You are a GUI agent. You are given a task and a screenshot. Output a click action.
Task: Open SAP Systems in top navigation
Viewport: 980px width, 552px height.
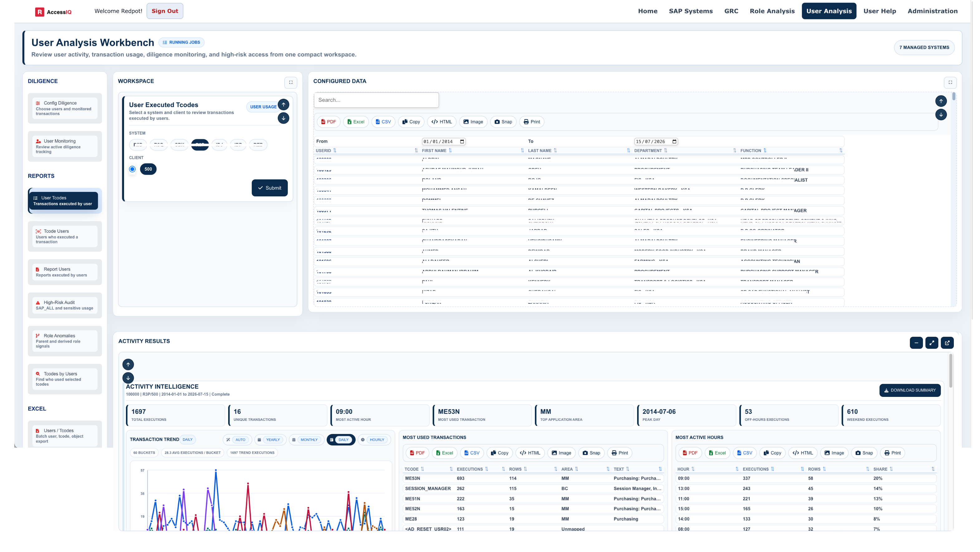(x=690, y=11)
